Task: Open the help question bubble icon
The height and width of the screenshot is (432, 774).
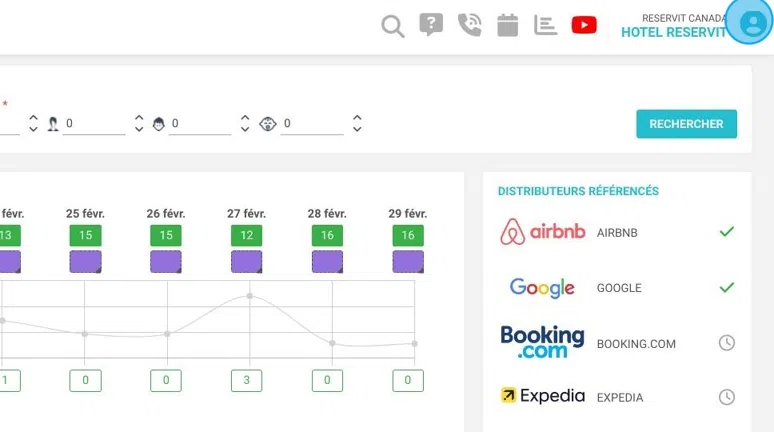Action: coord(431,25)
